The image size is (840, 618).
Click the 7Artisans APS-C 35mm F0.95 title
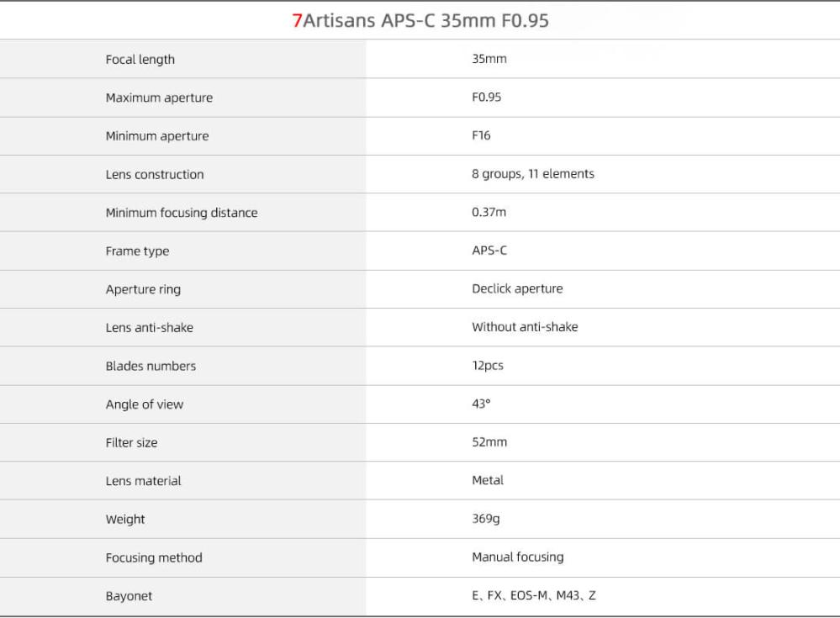click(420, 20)
